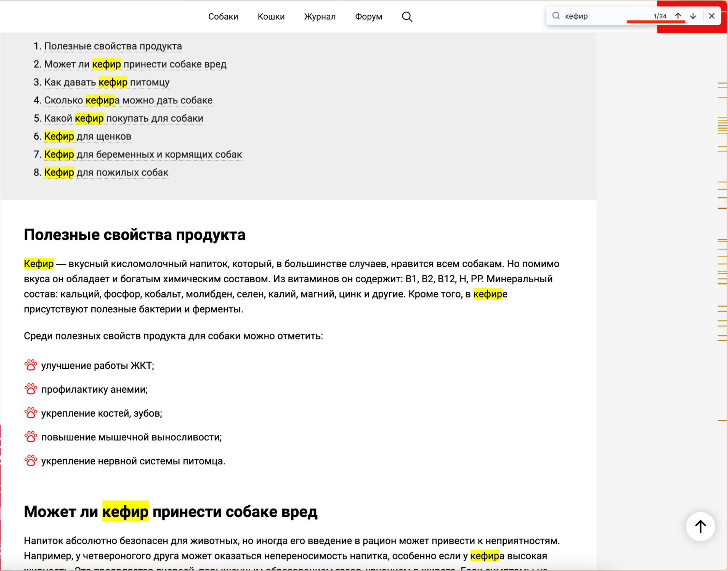Open link 'Полезные свойства продукта' in contents
Screen dimensions: 728x571
[113, 46]
